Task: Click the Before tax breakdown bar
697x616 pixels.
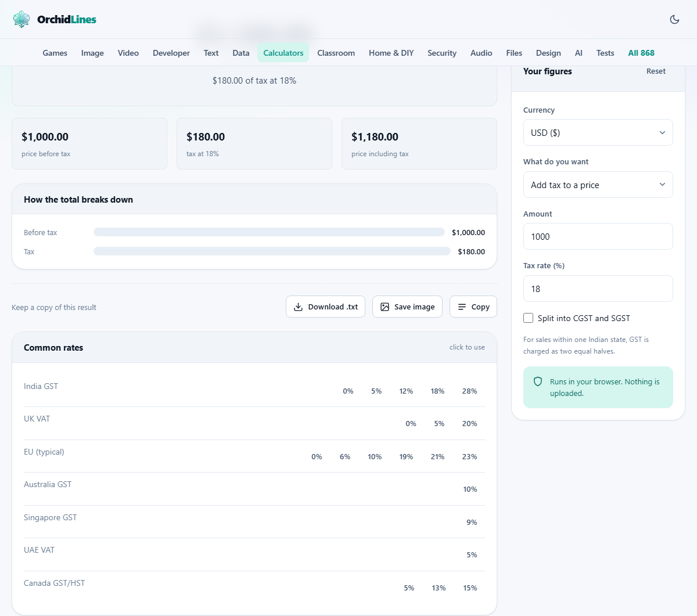Action: point(269,232)
